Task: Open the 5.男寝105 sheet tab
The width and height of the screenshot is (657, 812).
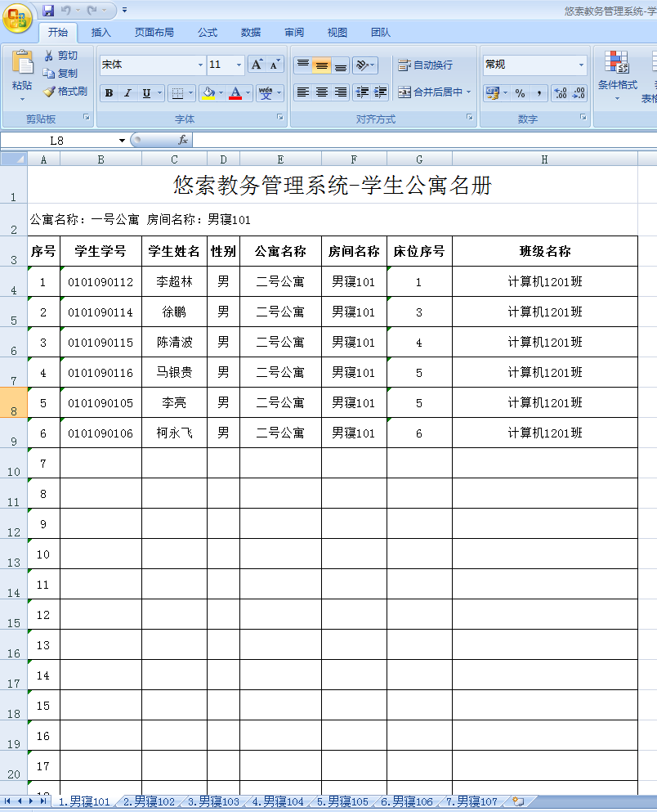Action: (342, 801)
